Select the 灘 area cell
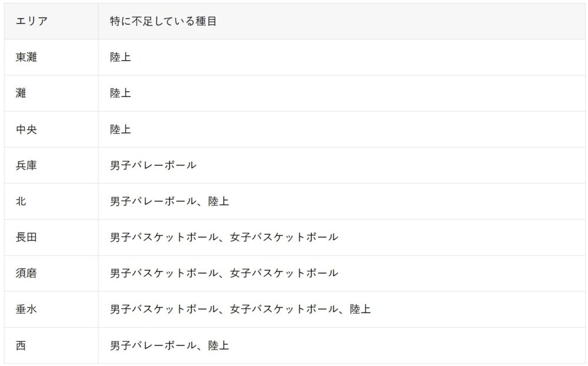 [x=51, y=94]
